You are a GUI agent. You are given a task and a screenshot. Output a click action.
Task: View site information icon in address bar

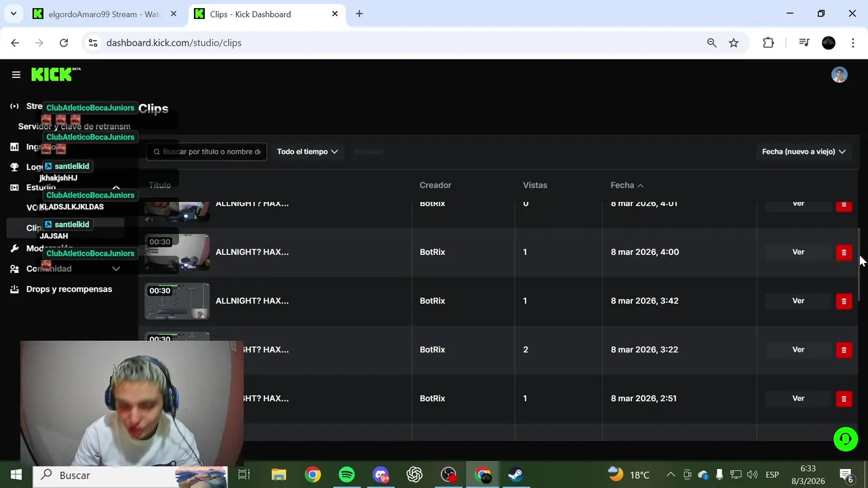point(94,43)
